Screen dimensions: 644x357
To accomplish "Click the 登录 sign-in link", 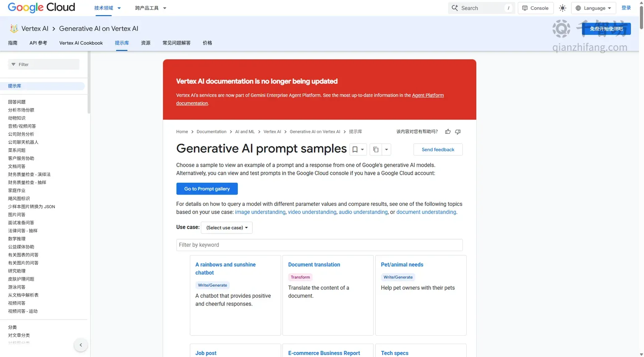I will click(x=626, y=8).
